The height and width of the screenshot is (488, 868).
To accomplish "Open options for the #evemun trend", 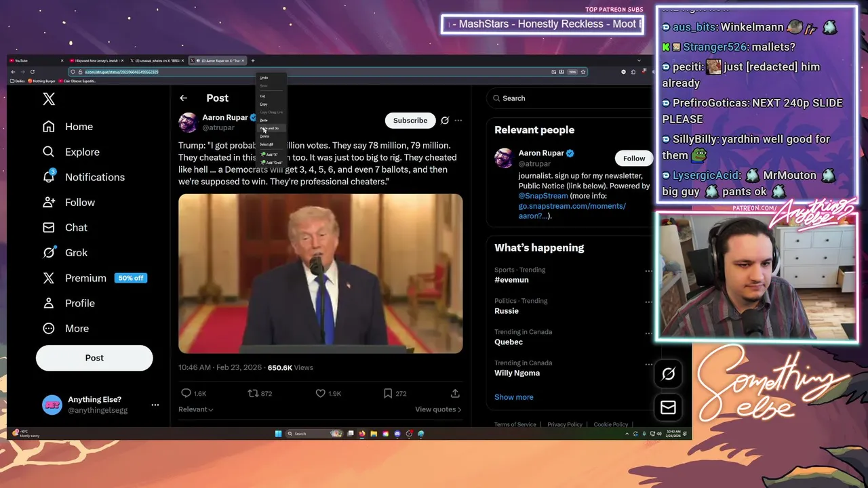I will point(649,271).
